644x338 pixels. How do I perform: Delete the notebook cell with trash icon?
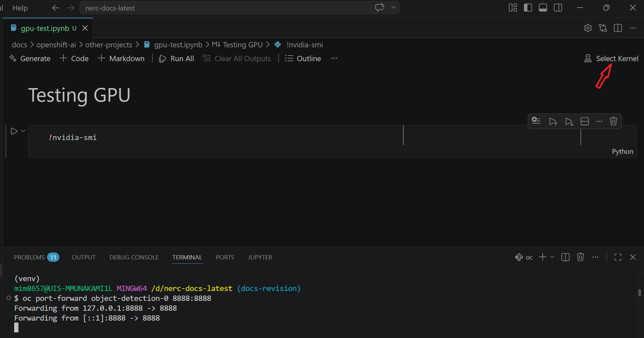tap(613, 121)
